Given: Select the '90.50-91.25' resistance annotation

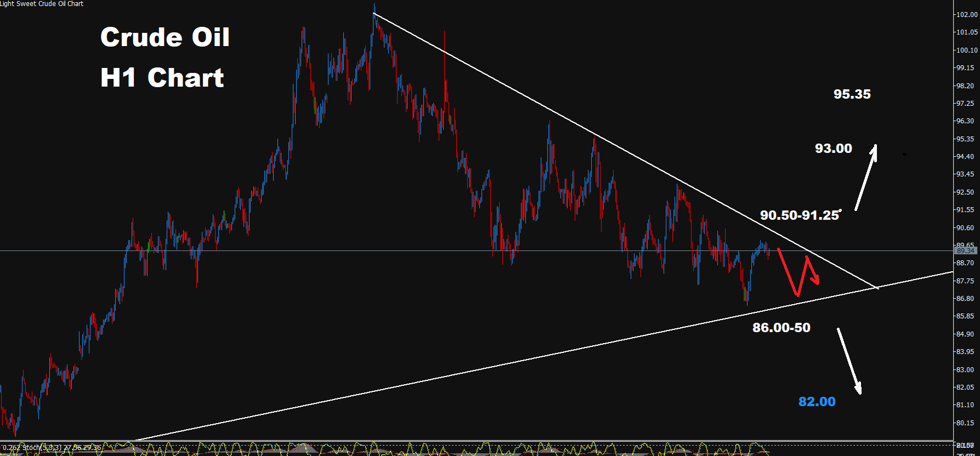Looking at the screenshot, I should pyautogui.click(x=800, y=215).
